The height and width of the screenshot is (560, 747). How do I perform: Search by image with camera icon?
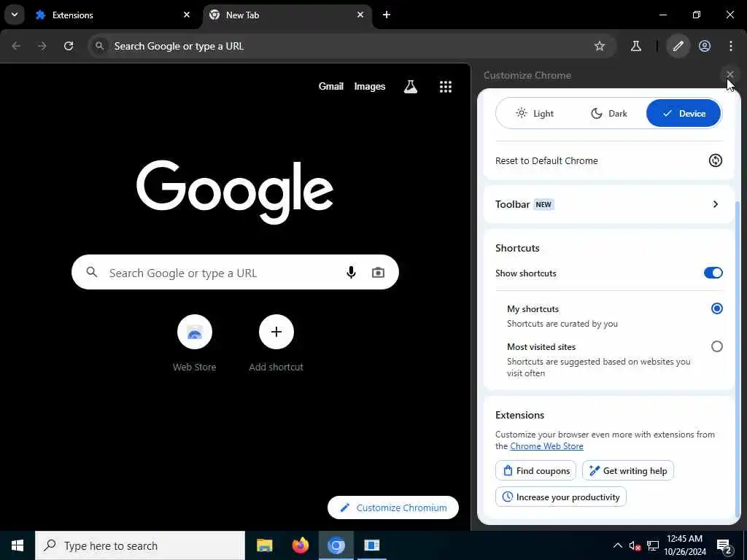[379, 273]
